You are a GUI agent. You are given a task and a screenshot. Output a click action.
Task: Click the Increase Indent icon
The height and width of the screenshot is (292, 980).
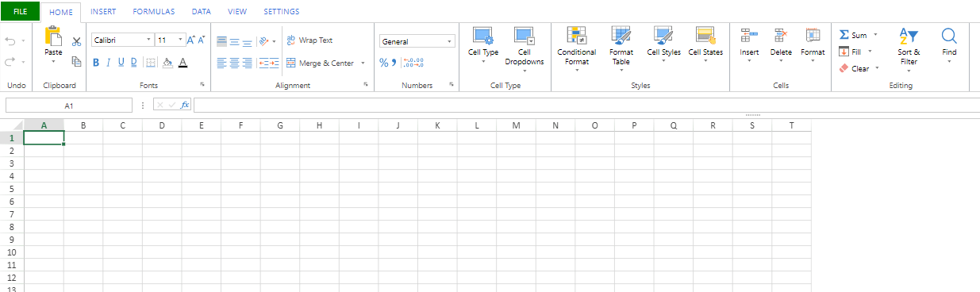click(x=275, y=63)
